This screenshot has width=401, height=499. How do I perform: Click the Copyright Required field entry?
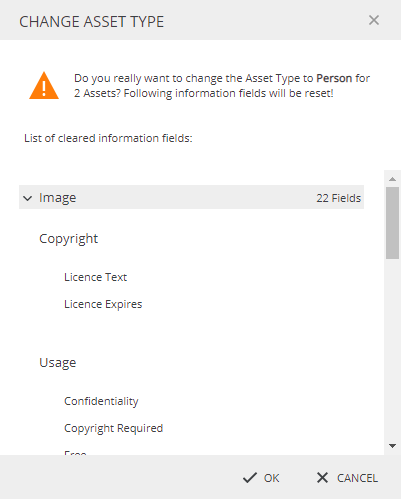pos(113,428)
